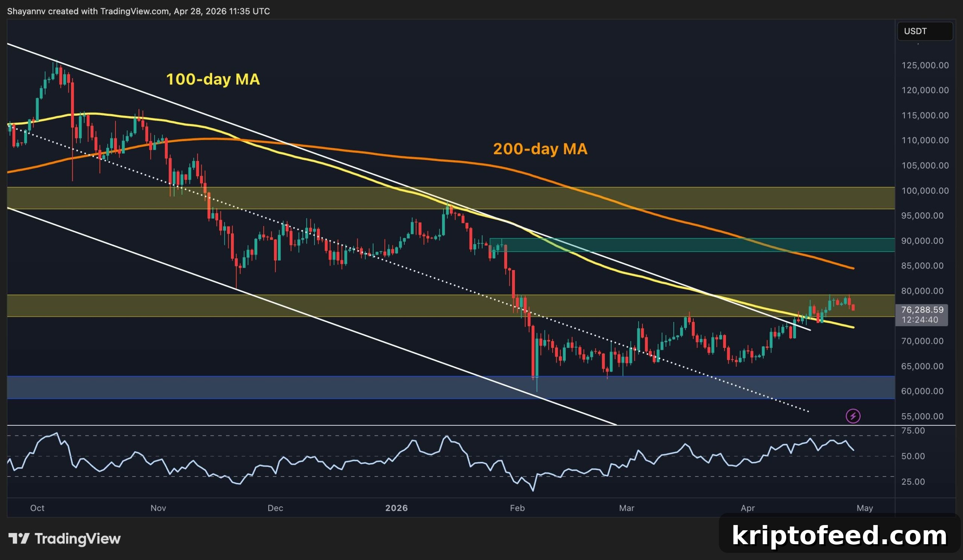Click the TradingView wordmark text
The height and width of the screenshot is (560, 963).
pos(77,539)
